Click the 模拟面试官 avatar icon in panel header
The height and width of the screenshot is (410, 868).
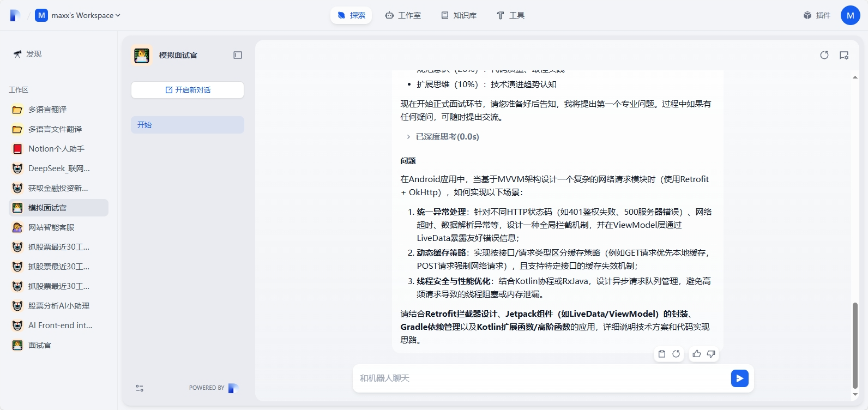pyautogui.click(x=142, y=55)
